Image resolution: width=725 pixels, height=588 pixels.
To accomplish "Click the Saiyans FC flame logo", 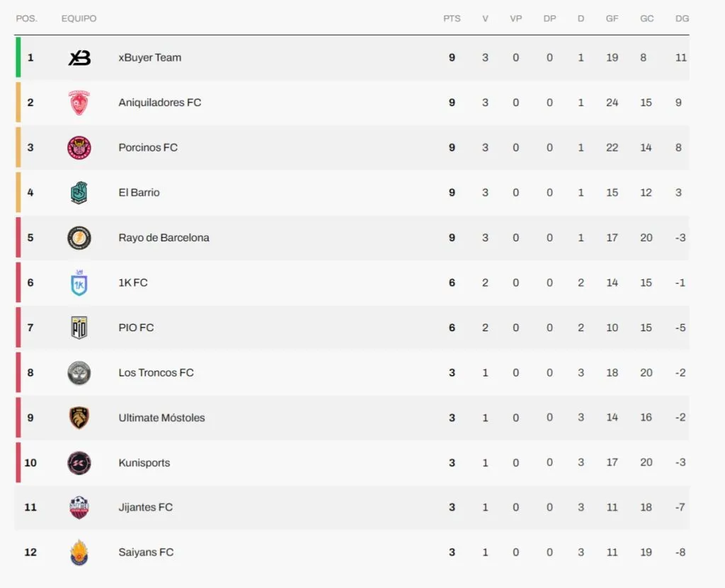I will (x=79, y=552).
